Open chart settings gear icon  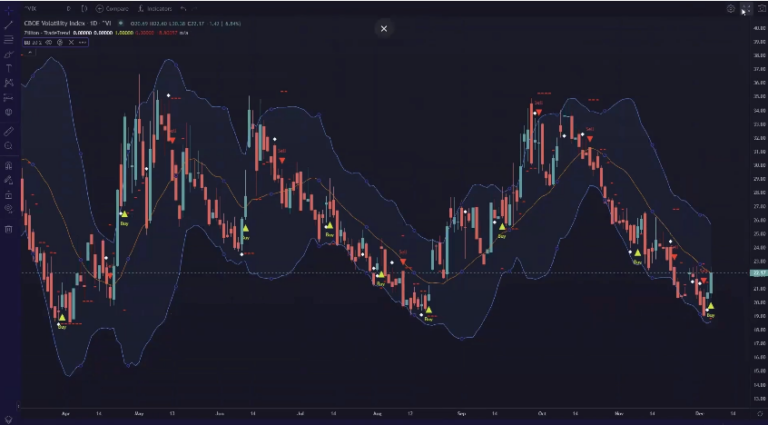click(731, 8)
